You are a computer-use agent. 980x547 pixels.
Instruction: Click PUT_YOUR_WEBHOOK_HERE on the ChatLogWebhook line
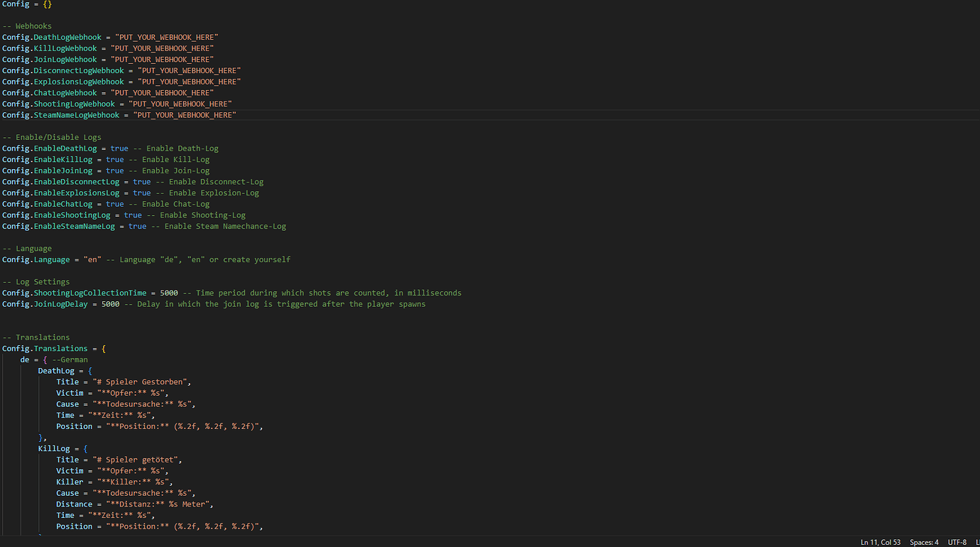click(x=161, y=92)
